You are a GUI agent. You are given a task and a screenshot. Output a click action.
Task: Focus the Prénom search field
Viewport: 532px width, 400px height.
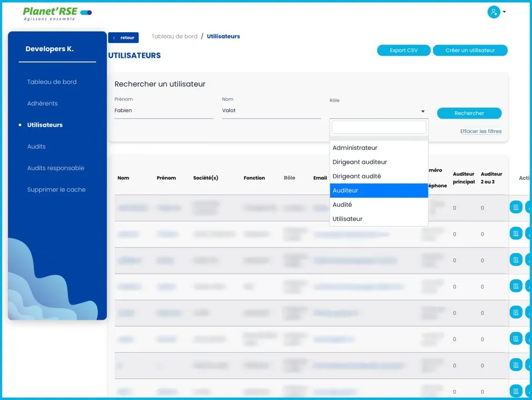tap(164, 111)
